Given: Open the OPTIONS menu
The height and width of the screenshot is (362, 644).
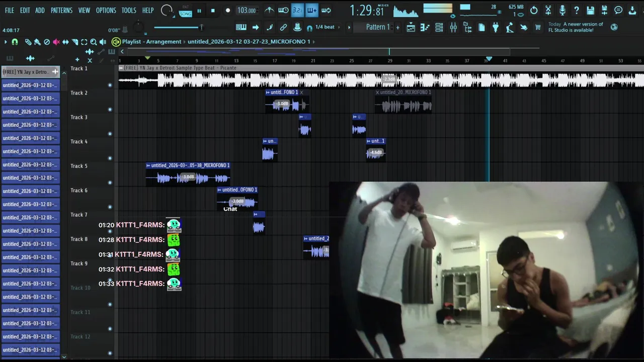Looking at the screenshot, I should coord(106,10).
